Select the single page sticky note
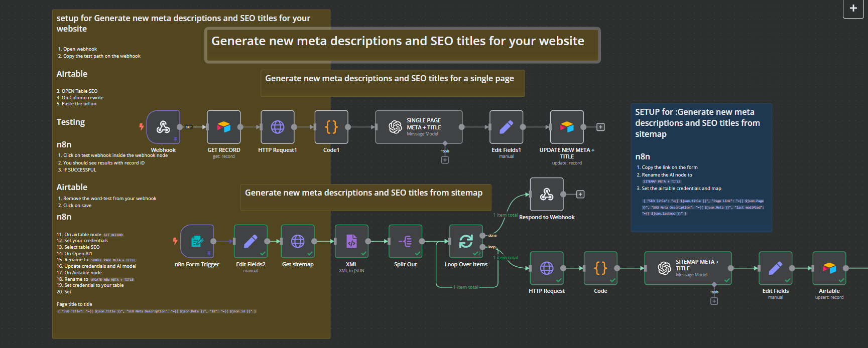 [393, 83]
